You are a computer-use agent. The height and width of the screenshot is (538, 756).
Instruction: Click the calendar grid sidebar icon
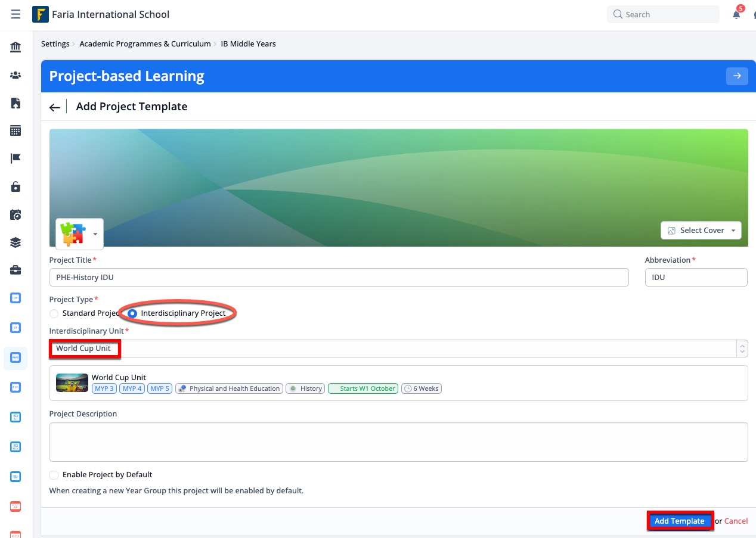tap(16, 131)
